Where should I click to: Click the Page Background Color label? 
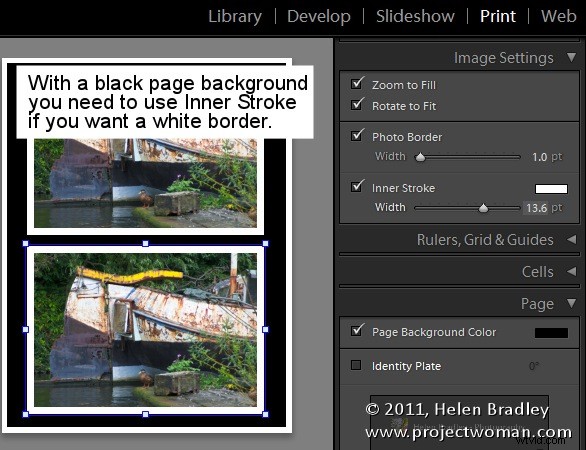434,332
